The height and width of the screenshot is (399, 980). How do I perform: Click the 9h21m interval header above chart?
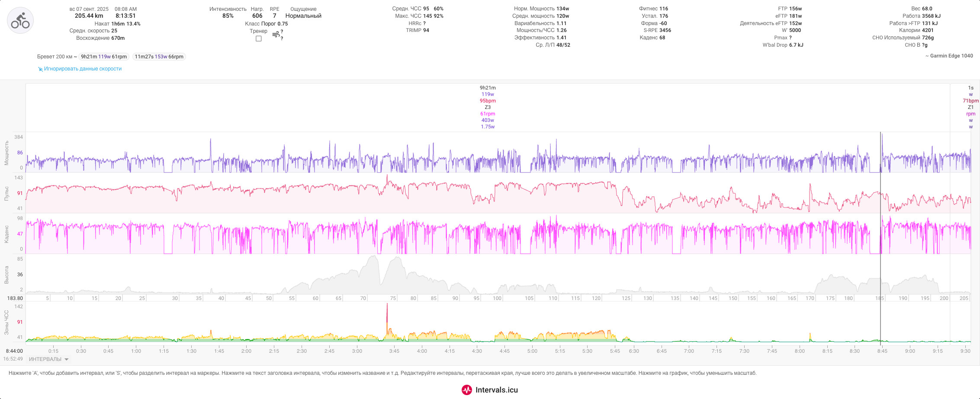click(x=488, y=88)
